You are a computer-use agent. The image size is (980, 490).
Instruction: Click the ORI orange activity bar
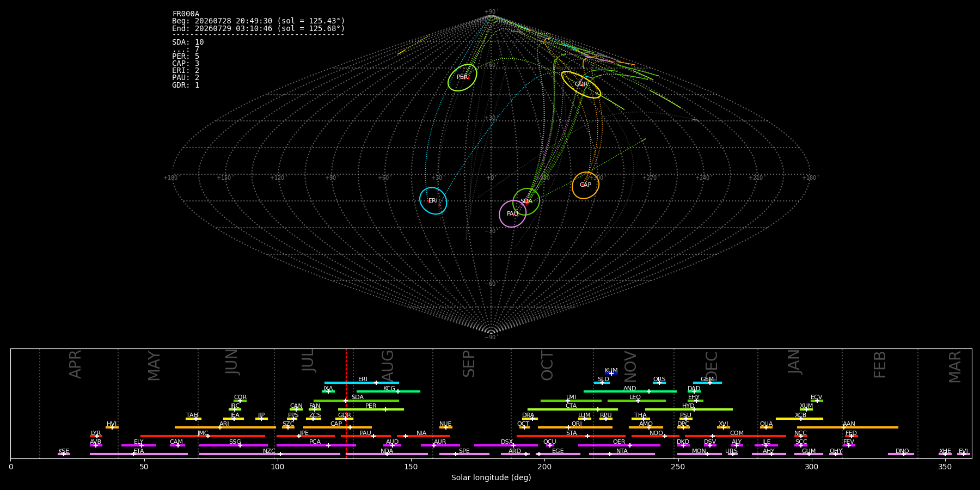tap(575, 427)
